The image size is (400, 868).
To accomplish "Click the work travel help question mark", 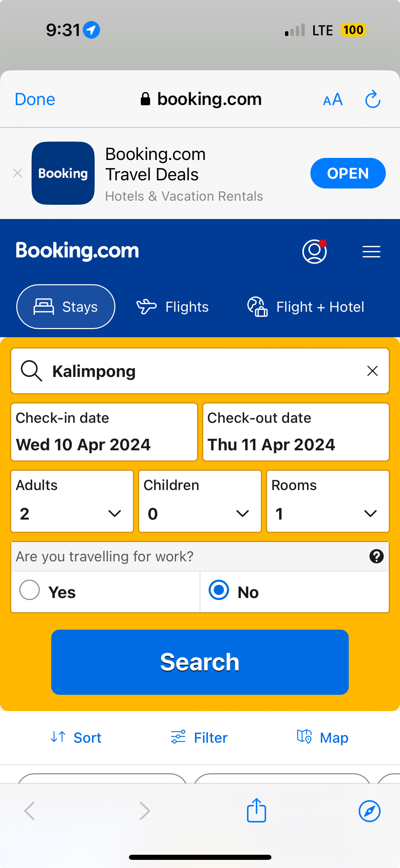I will point(376,556).
